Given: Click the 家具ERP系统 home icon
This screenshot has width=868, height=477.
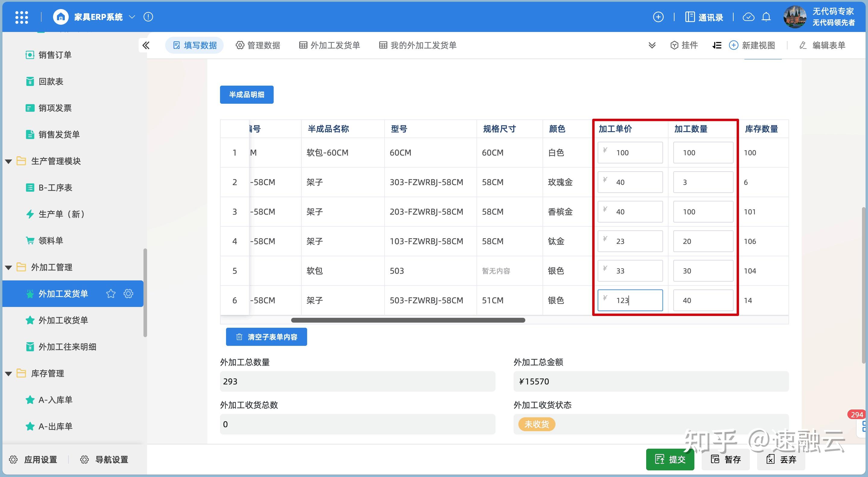Looking at the screenshot, I should tap(61, 17).
